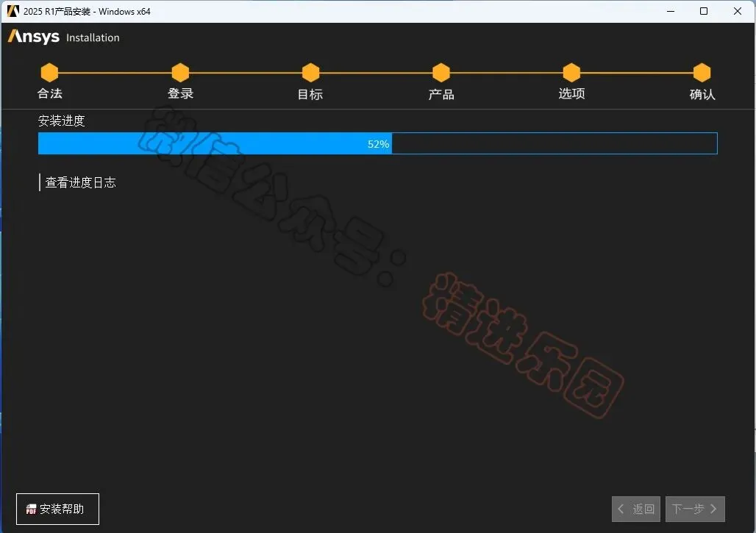Select the 产品 step label
The height and width of the screenshot is (533, 756).
441,94
